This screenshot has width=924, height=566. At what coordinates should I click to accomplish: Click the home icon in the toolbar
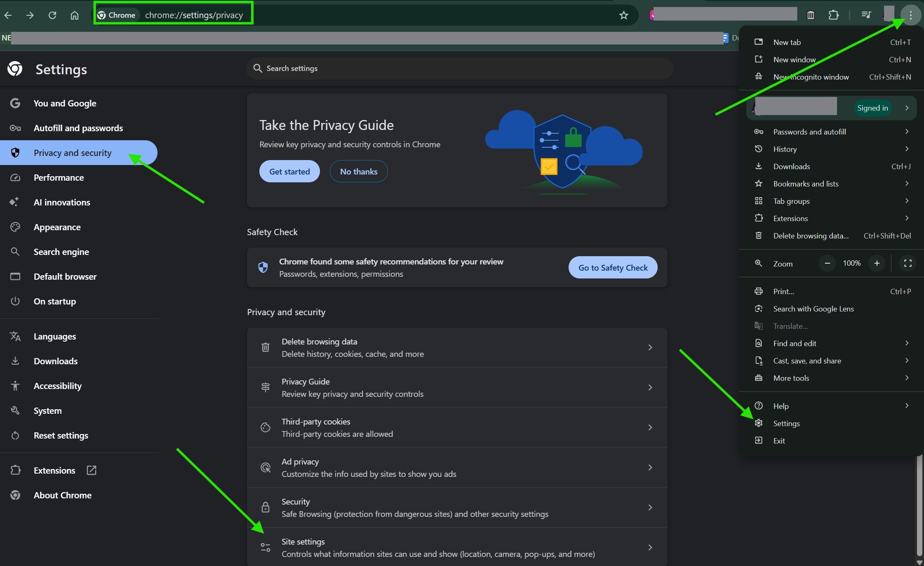[x=75, y=15]
